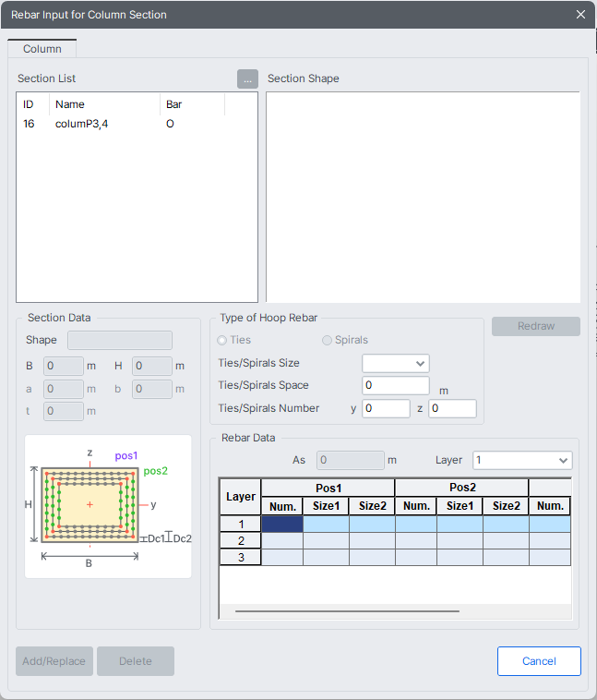Select Layer 2 row header in rebar table
Screen dimensions: 597x700
pos(241,540)
